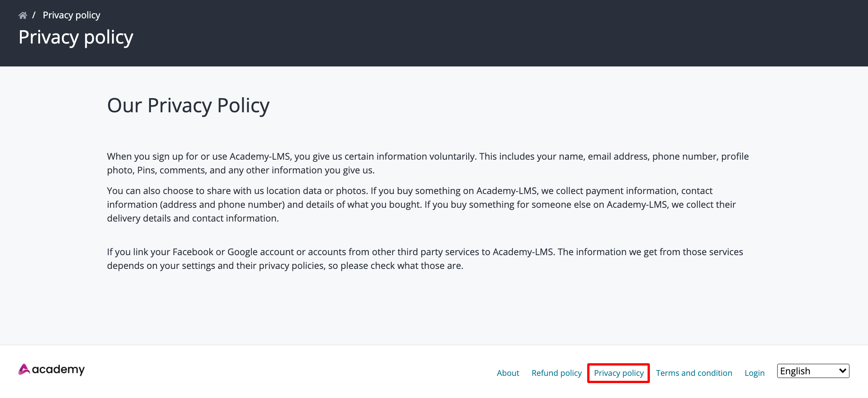
Task: Change the site language using the English combo box
Action: [x=813, y=370]
